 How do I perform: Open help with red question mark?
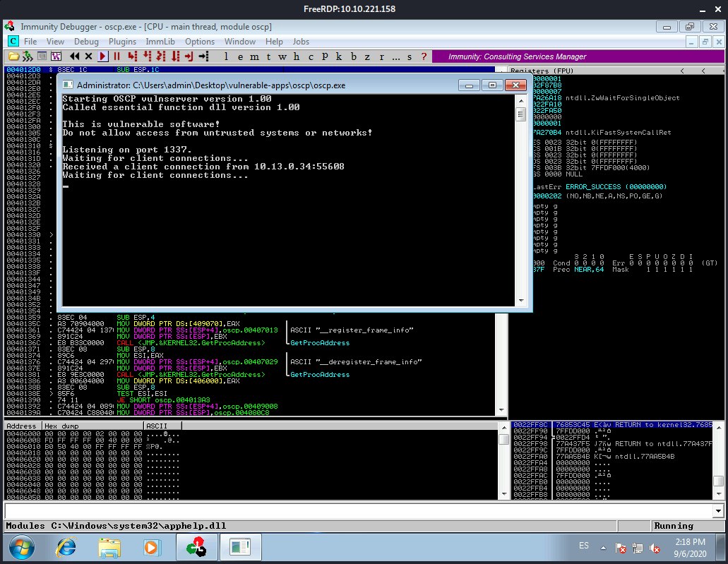424,56
